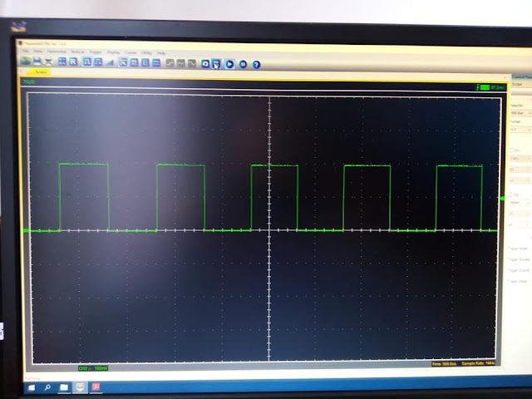Expand the CH1 coupling dropdown
Screen dimensions: 532x399
tap(520, 170)
